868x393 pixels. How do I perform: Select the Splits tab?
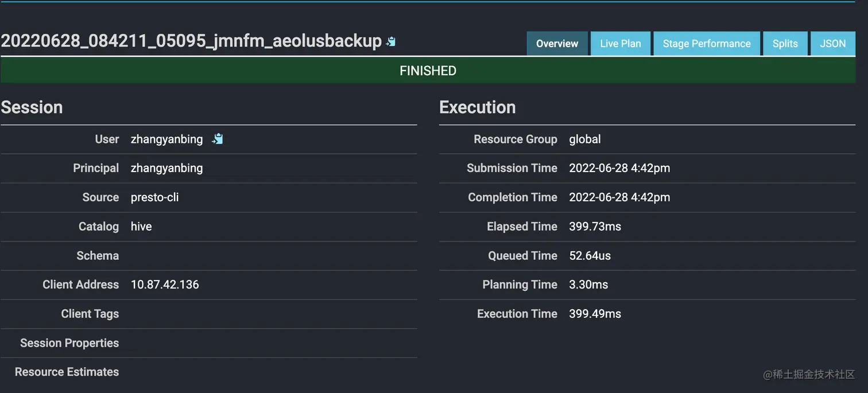(x=785, y=44)
